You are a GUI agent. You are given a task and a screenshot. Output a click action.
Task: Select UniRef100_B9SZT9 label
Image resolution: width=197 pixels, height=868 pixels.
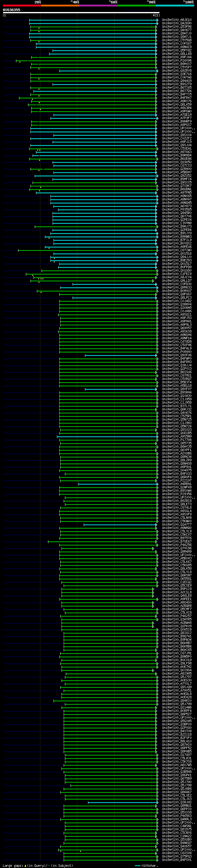(x=176, y=84)
